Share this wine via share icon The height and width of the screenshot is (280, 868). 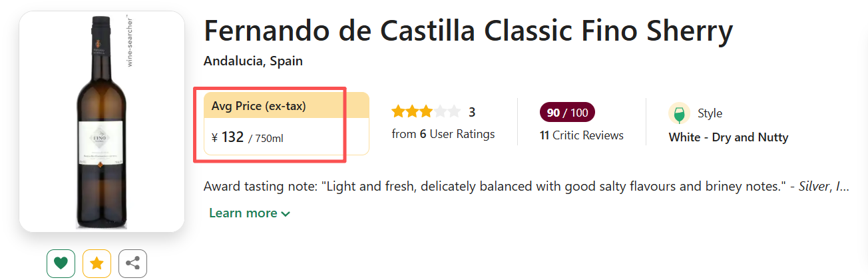pyautogui.click(x=132, y=263)
